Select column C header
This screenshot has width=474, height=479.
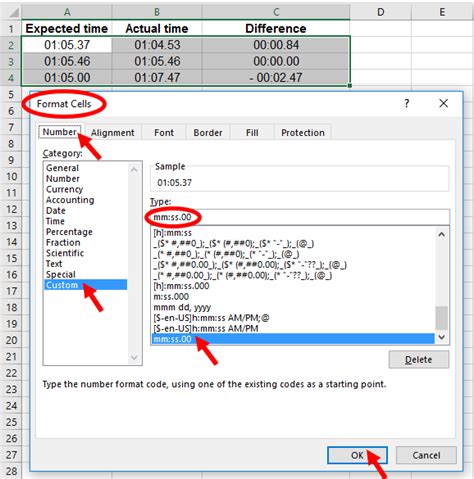276,12
